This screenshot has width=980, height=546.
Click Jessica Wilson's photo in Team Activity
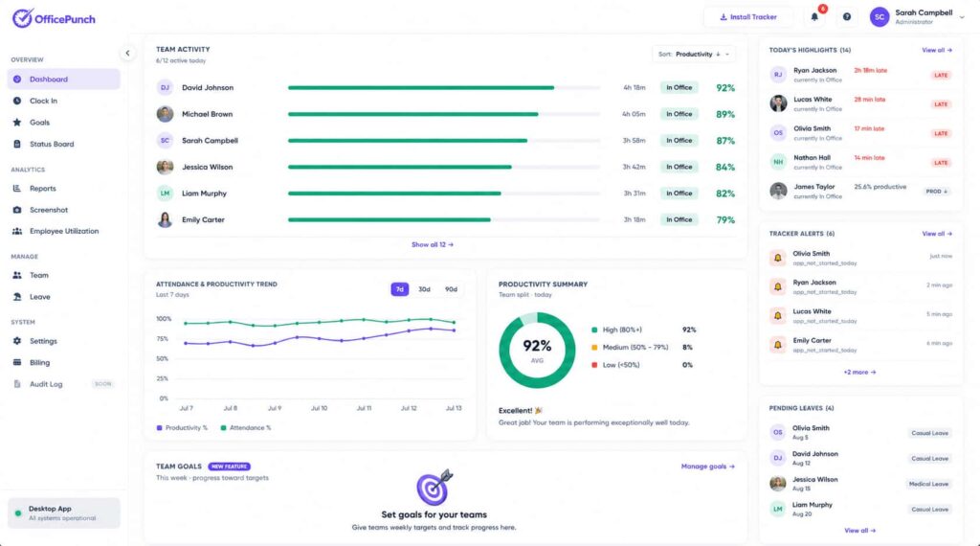tap(165, 167)
